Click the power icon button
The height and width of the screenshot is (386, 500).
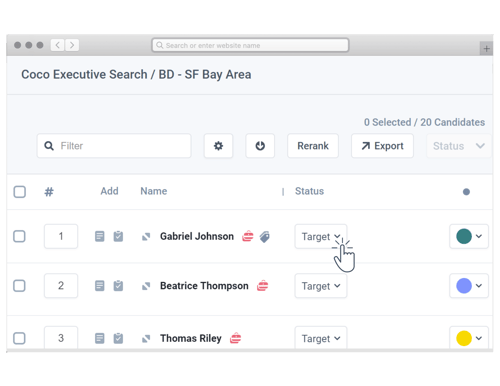260,146
